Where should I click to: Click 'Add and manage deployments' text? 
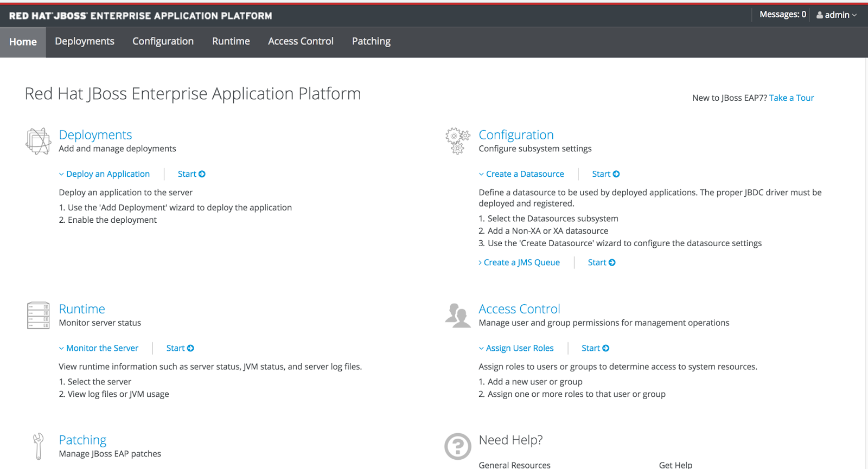(x=117, y=149)
